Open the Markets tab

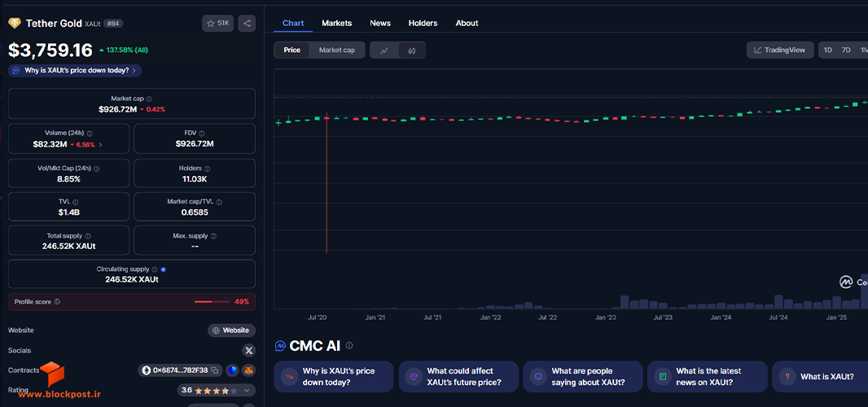(336, 24)
